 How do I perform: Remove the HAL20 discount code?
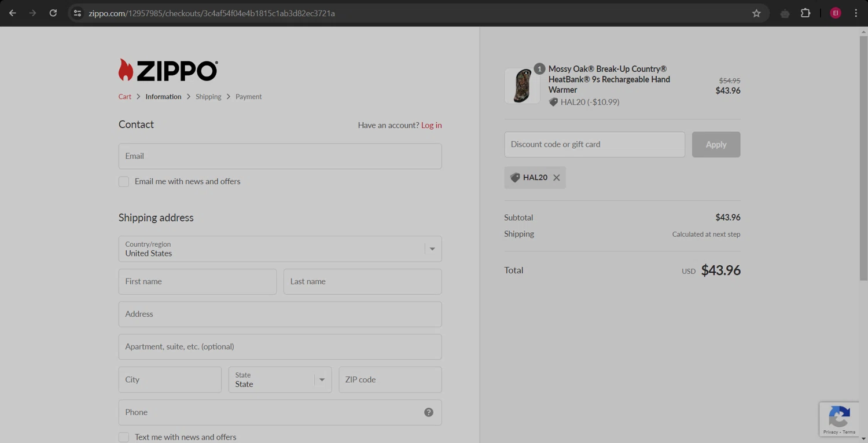(x=556, y=178)
